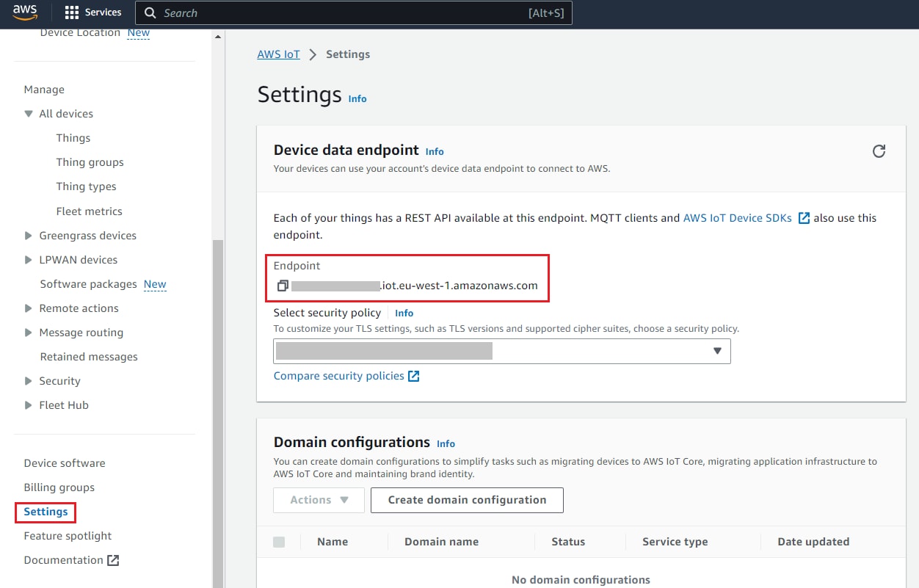Click the Info icon beside Settings heading
The width and height of the screenshot is (919, 588).
point(357,98)
